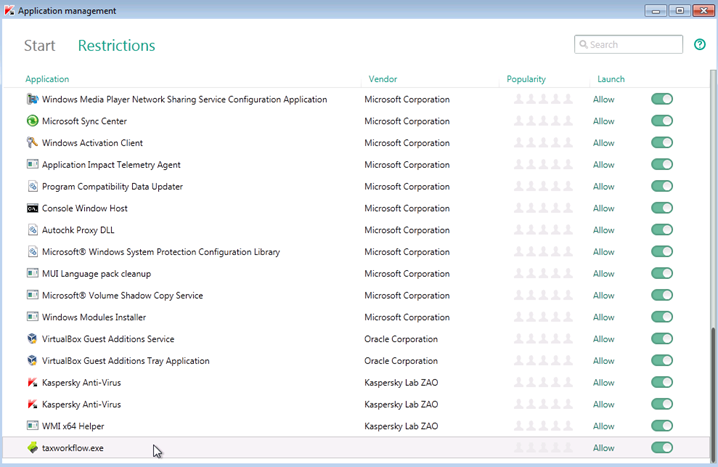Select the MUI Language pack cleanup row name
718x467 pixels.
tap(96, 273)
